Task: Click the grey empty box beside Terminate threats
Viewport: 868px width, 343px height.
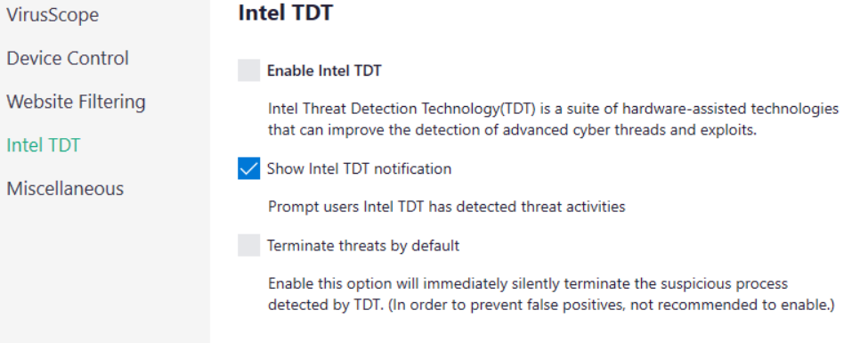Action: point(249,245)
